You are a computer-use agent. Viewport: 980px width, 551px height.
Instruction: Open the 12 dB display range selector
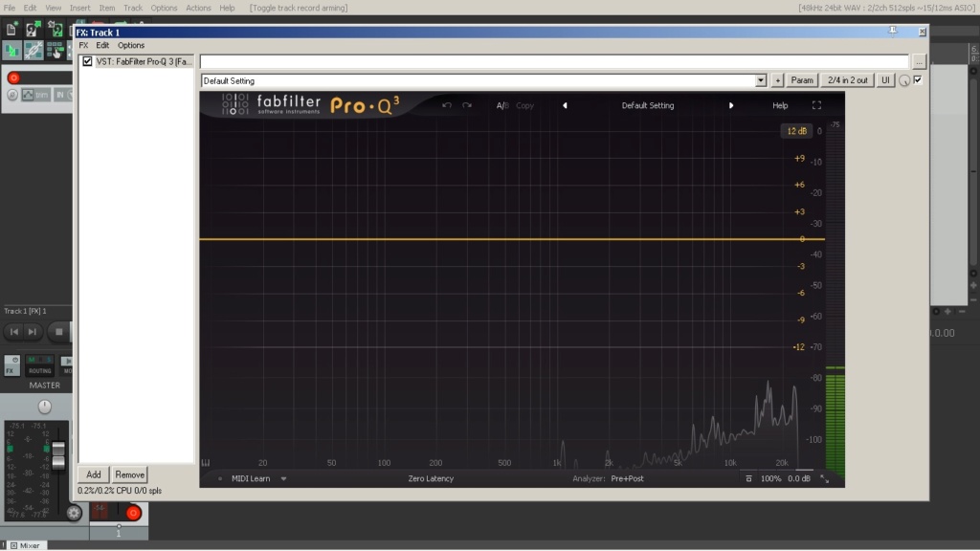[796, 131]
